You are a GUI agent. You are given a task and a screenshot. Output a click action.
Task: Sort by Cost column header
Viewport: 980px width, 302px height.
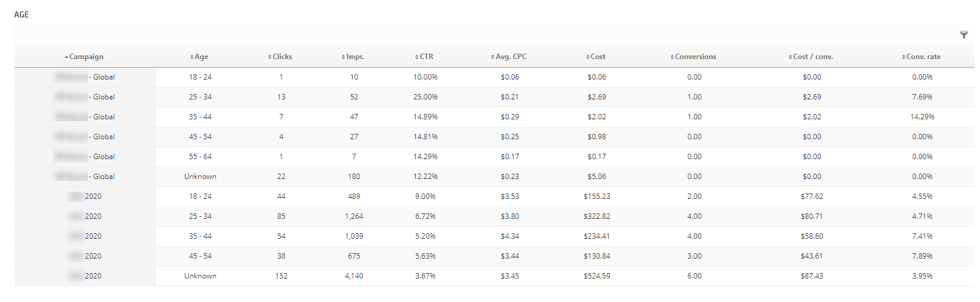click(597, 57)
